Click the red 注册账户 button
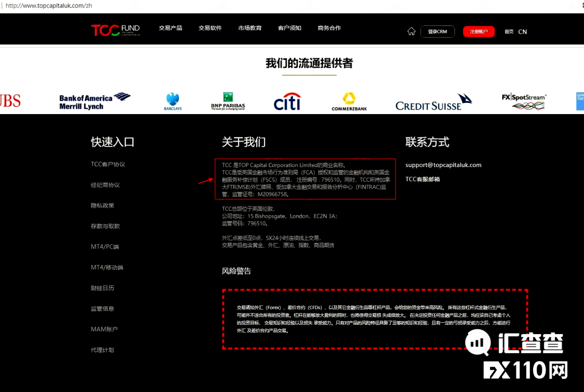584x392 pixels. [479, 31]
